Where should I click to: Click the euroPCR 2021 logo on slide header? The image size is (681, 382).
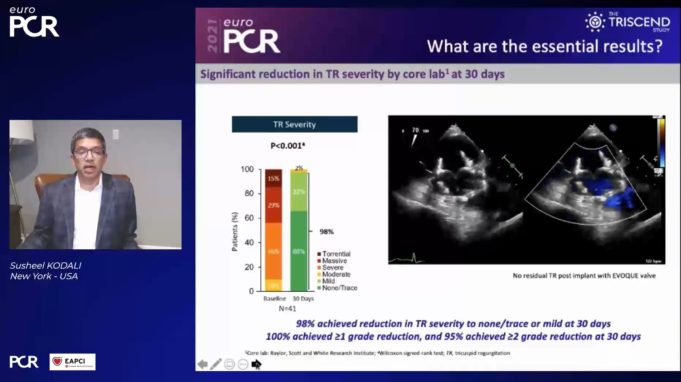243,36
